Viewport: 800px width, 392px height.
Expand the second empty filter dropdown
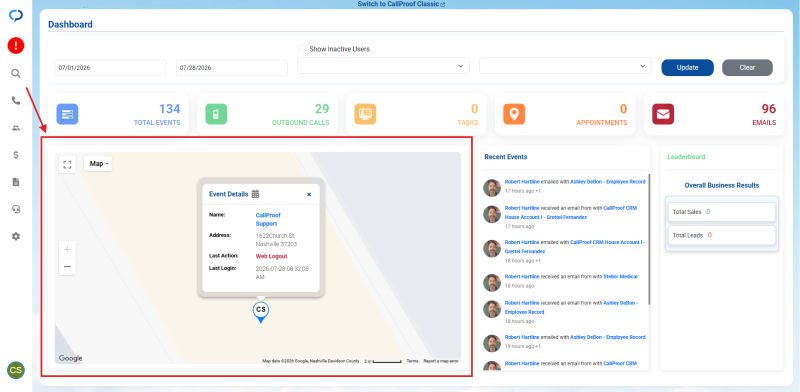(565, 66)
